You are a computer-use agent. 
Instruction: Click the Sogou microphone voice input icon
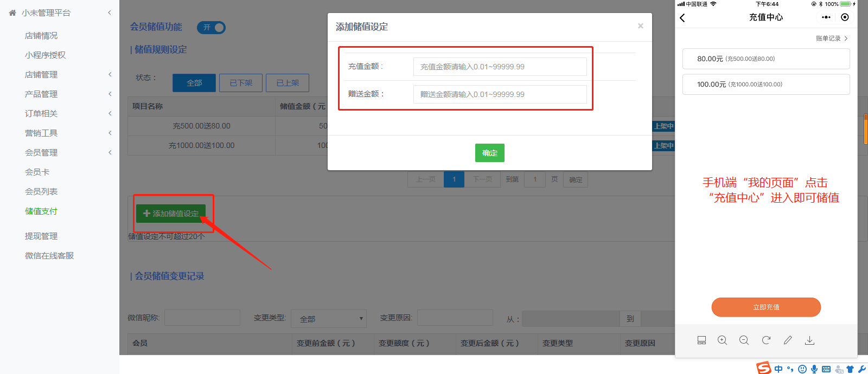click(x=814, y=369)
